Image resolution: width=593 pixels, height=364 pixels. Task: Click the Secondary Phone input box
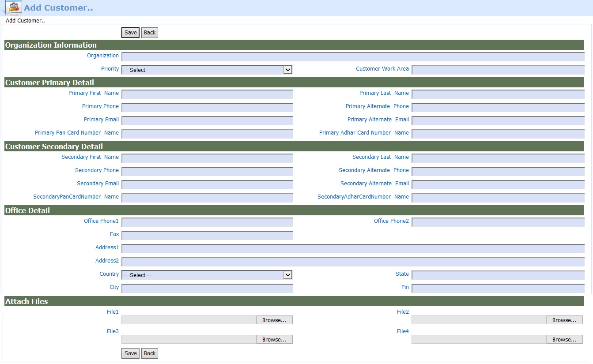click(x=207, y=171)
